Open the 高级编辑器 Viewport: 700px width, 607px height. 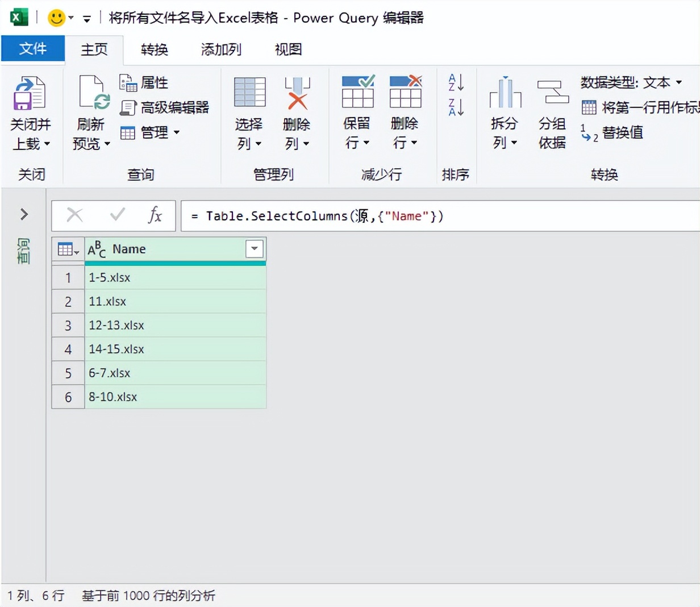click(x=165, y=107)
